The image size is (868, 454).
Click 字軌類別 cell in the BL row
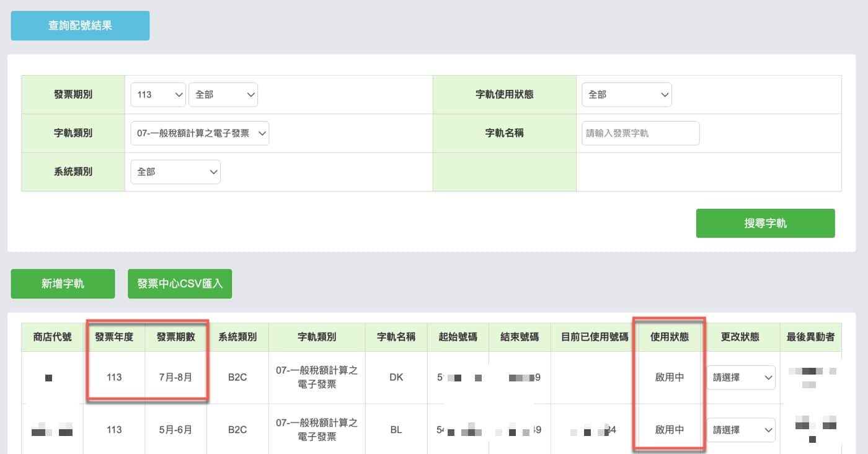tap(317, 429)
